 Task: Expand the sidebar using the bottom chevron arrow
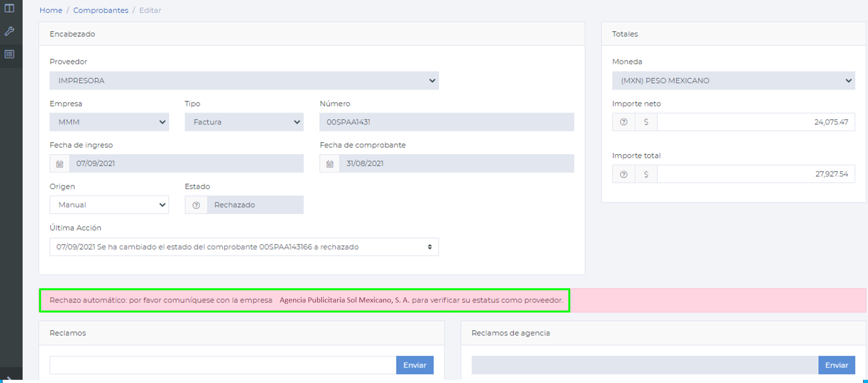pos(9,378)
